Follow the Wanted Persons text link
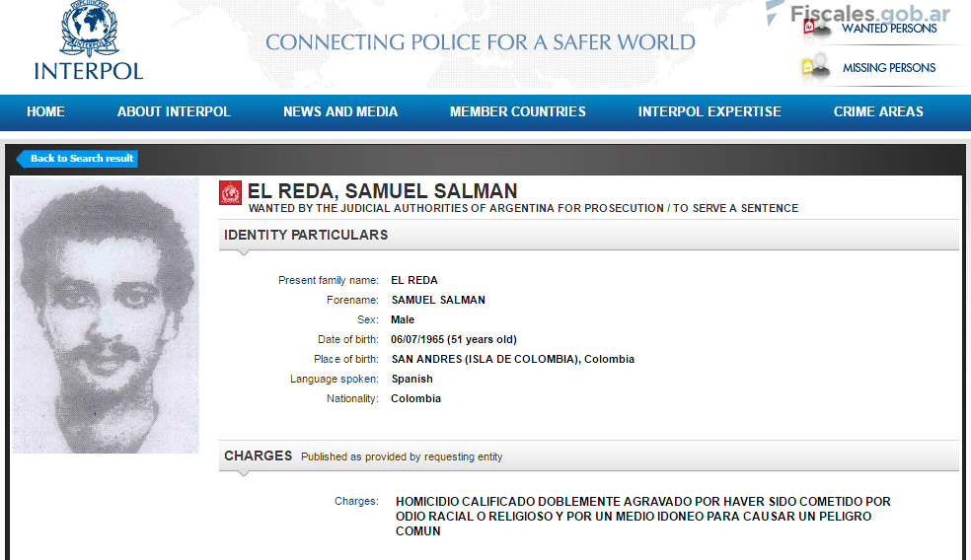Viewport: 971px width, 560px height. click(889, 29)
